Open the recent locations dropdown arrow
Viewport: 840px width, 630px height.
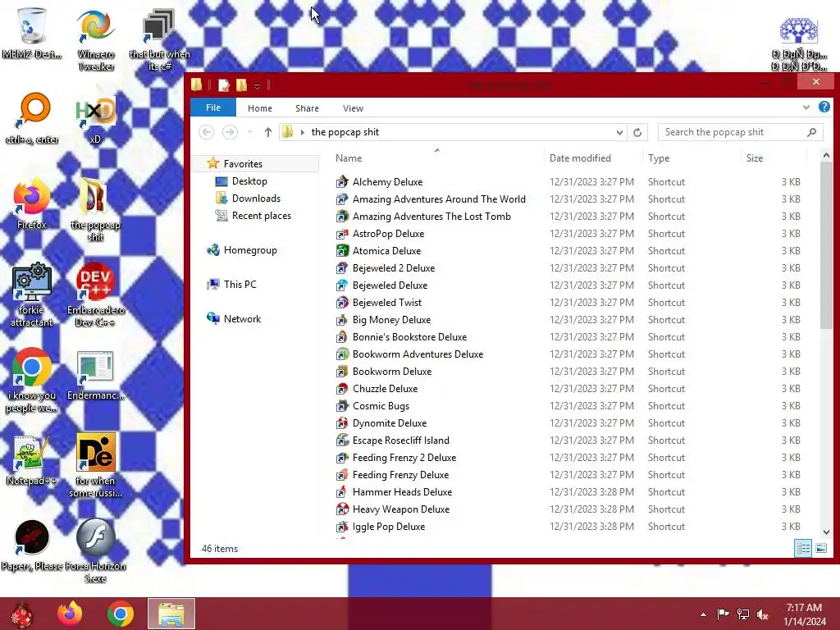[x=249, y=132]
